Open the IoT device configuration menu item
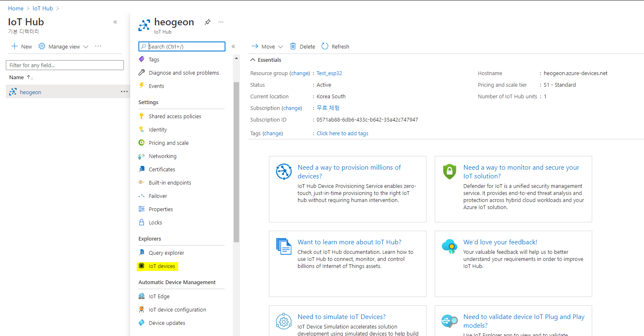This screenshot has height=336, width=644. point(177,309)
